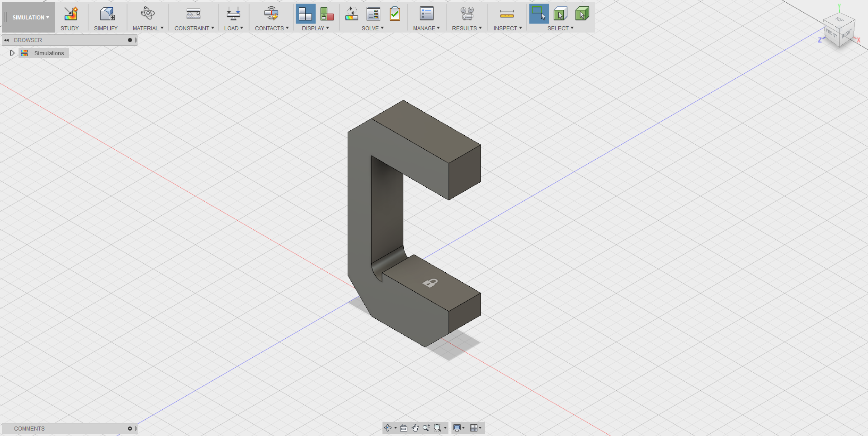The width and height of the screenshot is (868, 436).
Task: Toggle paint selection mode
Action: pyautogui.click(x=582, y=14)
